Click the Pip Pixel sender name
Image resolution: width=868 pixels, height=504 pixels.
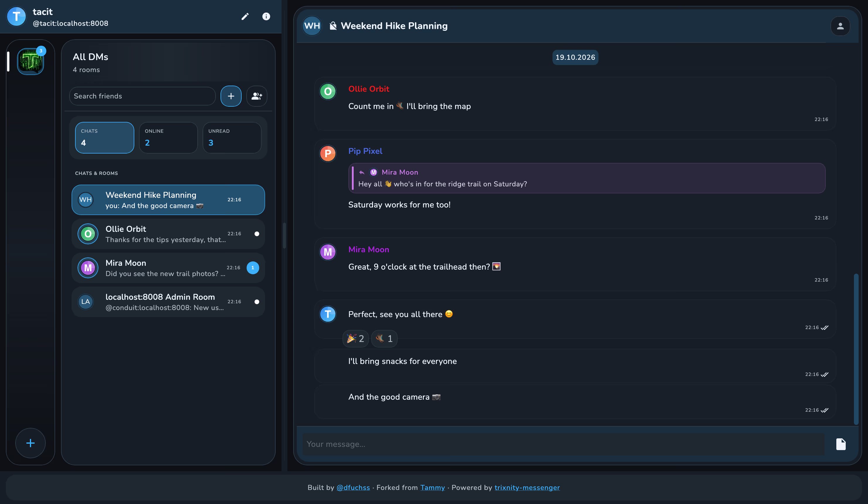pos(365,151)
